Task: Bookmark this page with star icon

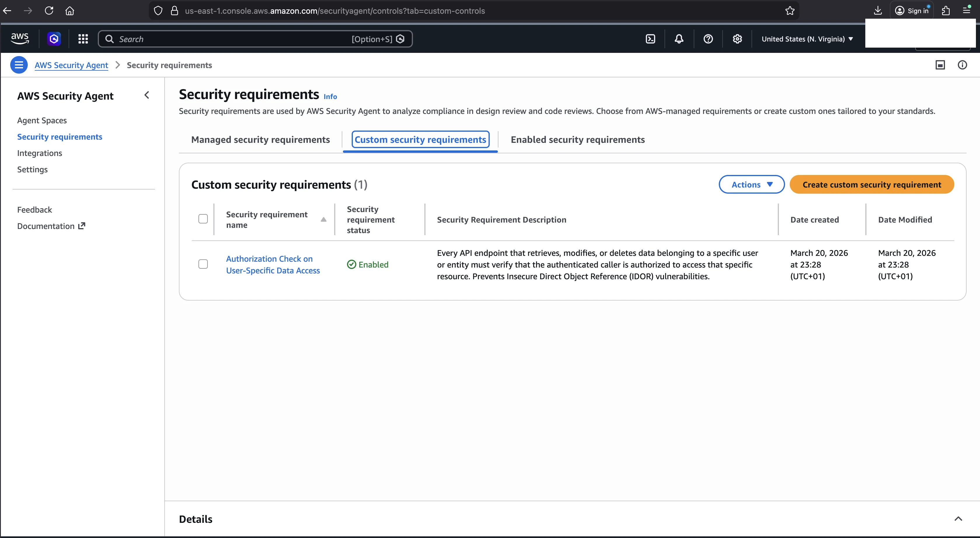Action: [x=790, y=11]
